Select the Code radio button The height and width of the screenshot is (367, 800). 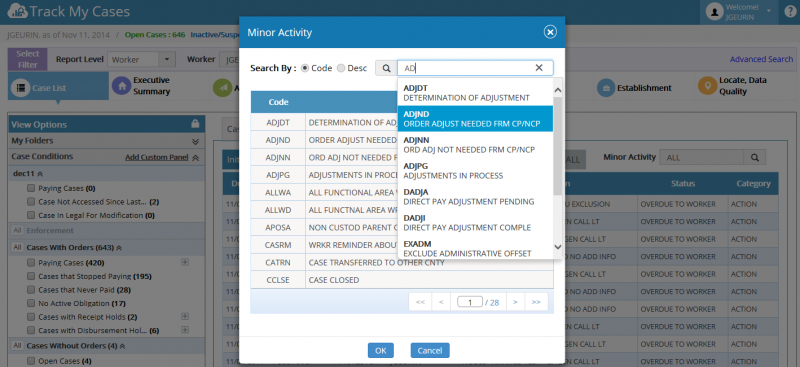[305, 68]
